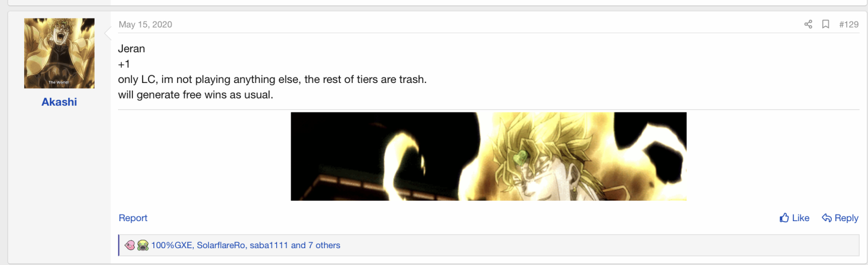Click the 'Jeran' text in the post
Screen dimensions: 868x265
click(131, 49)
